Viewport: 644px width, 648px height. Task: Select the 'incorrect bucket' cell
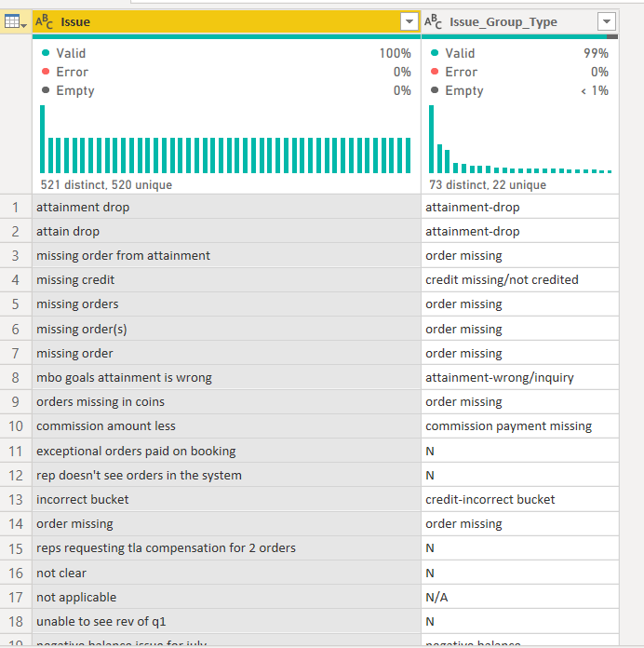pos(226,499)
